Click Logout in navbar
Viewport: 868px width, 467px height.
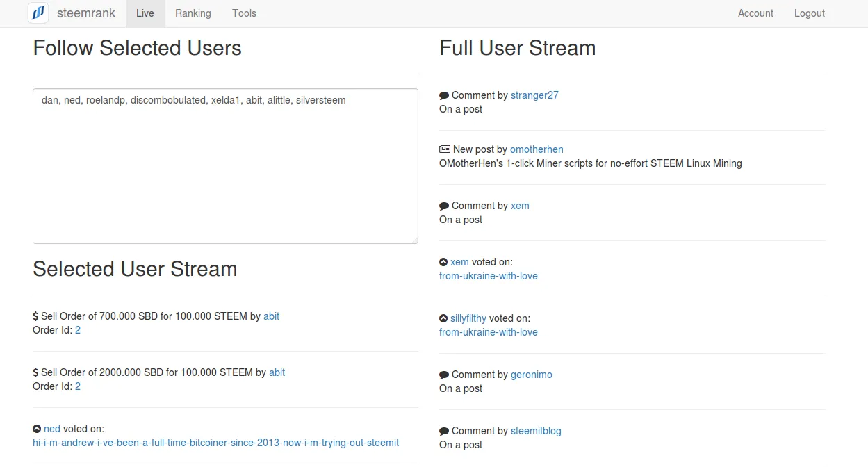coord(810,13)
